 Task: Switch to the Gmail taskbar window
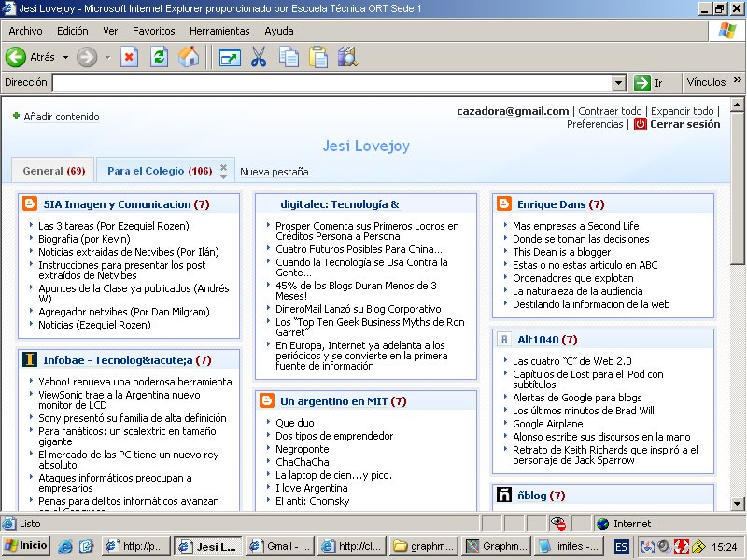click(x=281, y=546)
